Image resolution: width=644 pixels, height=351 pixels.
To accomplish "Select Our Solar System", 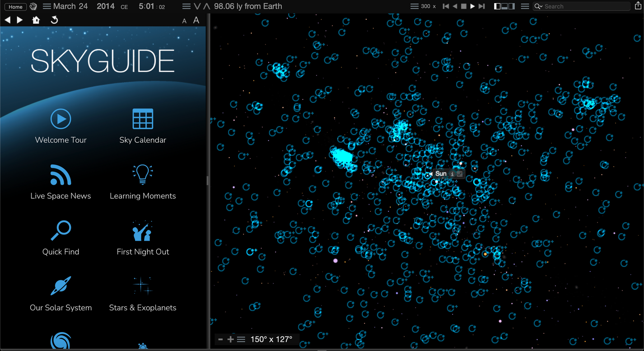I will point(61,286).
